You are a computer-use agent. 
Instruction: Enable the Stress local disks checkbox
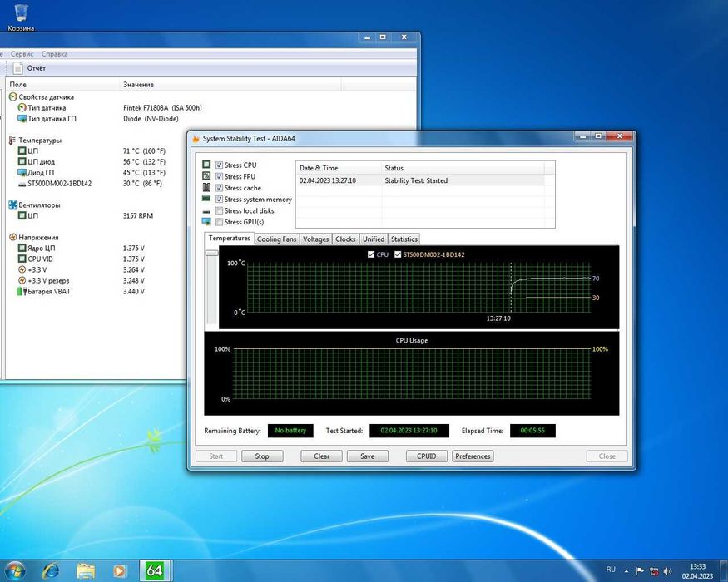point(219,210)
